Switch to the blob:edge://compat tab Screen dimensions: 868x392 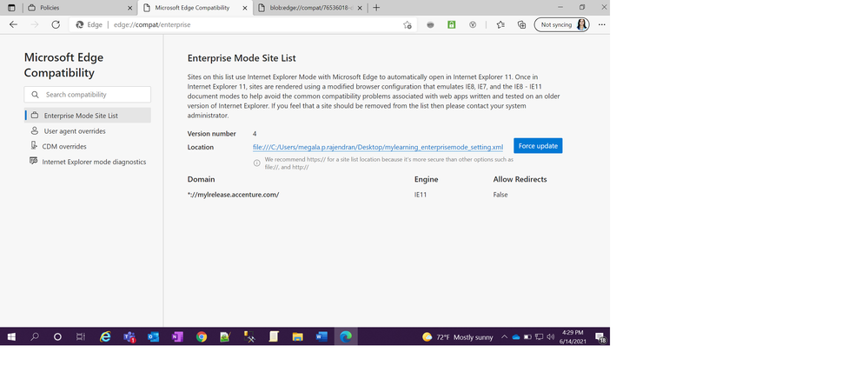coord(309,8)
